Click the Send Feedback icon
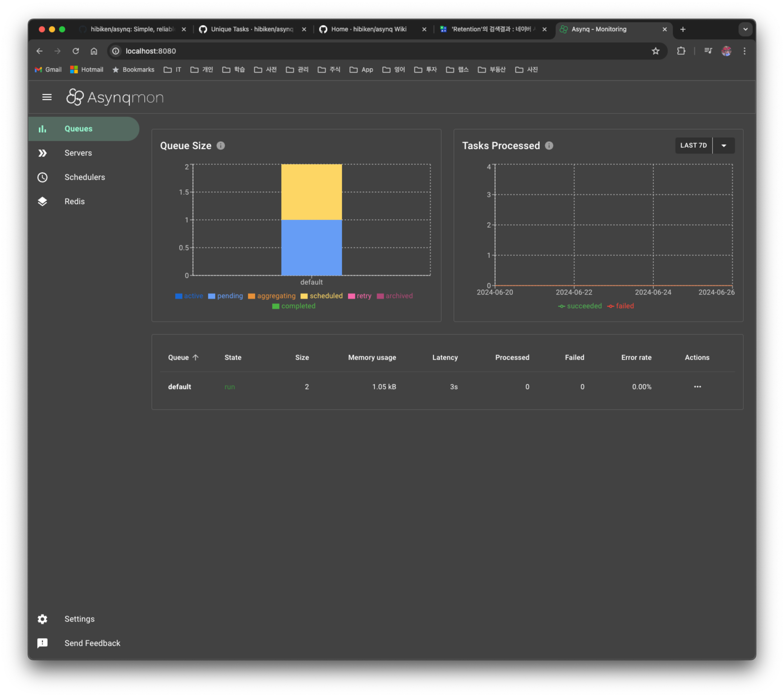Viewport: 784px width, 697px height. pyautogui.click(x=42, y=643)
